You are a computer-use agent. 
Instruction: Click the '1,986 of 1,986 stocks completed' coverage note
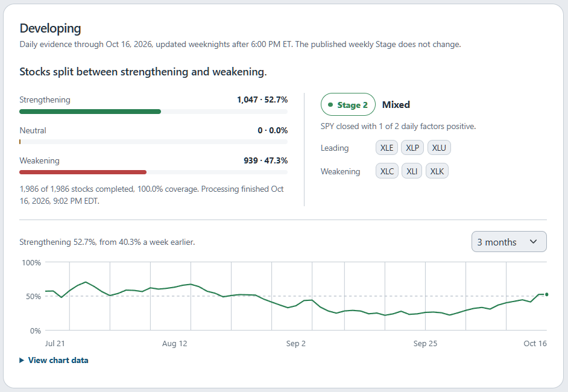tap(152, 195)
